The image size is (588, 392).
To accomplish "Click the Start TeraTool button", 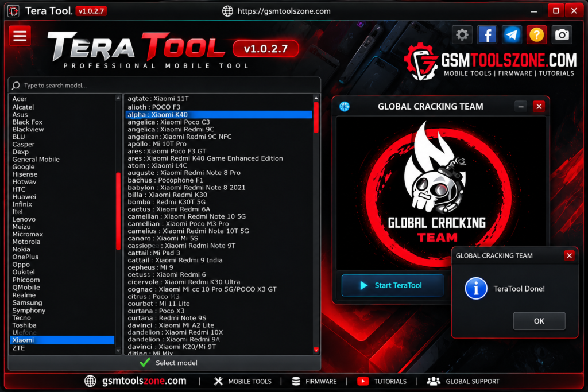I will click(x=392, y=286).
